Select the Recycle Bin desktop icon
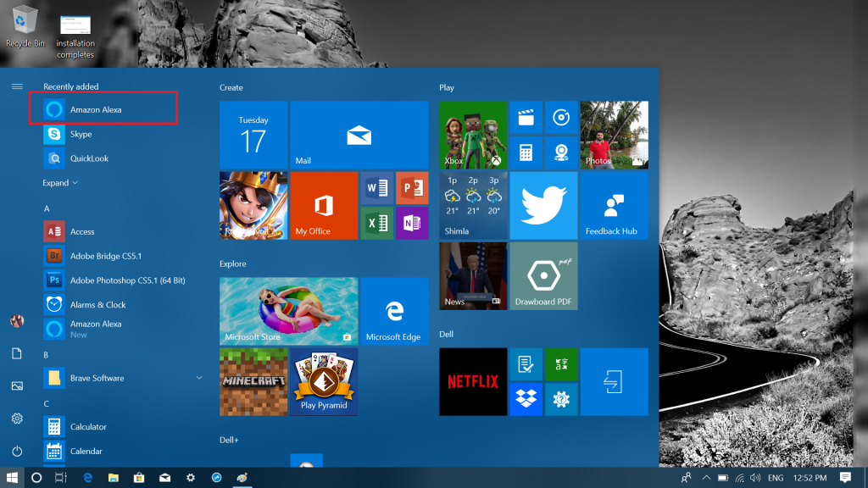The image size is (868, 488). 25,26
